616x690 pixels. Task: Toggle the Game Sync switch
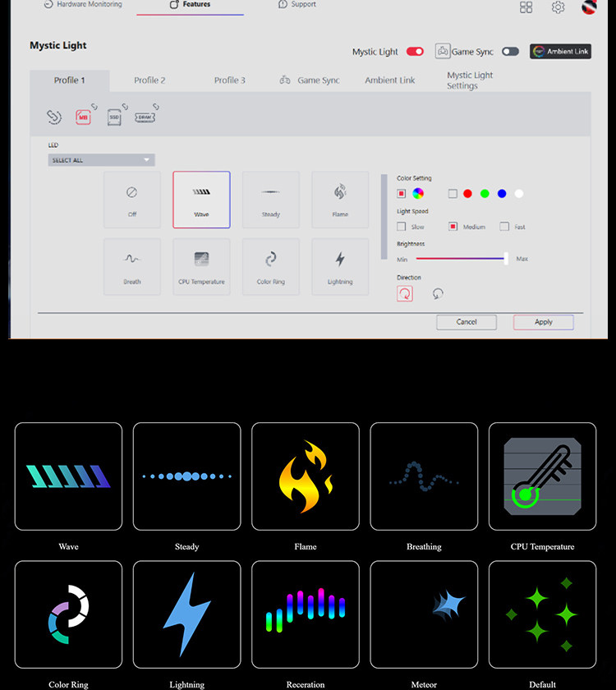point(510,52)
